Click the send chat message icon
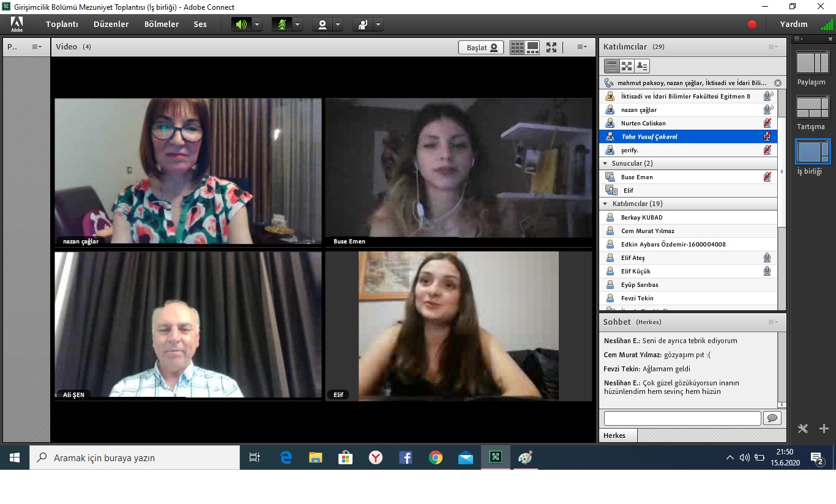 772,418
